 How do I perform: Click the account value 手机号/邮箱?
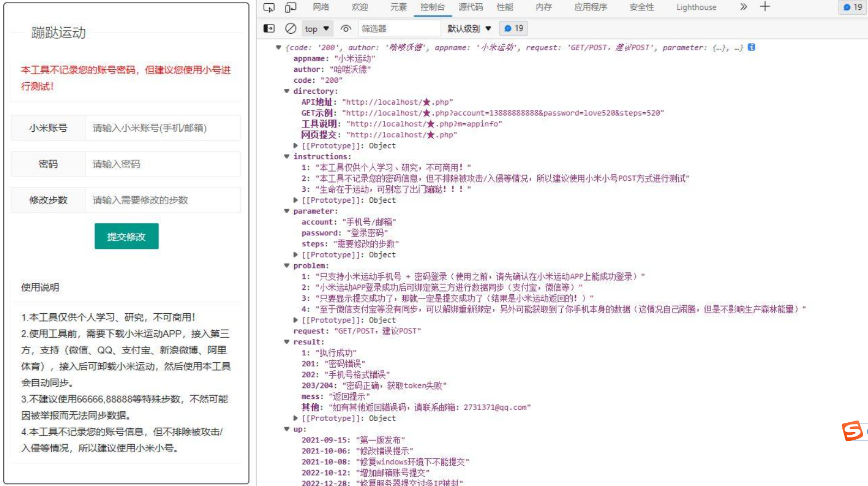pos(369,222)
